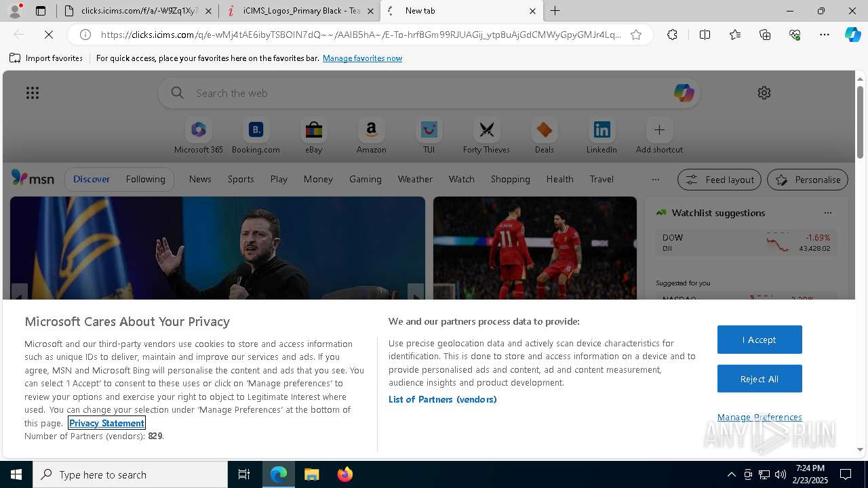Click Import favorites button
Viewport: 868px width, 488px height.
46,58
